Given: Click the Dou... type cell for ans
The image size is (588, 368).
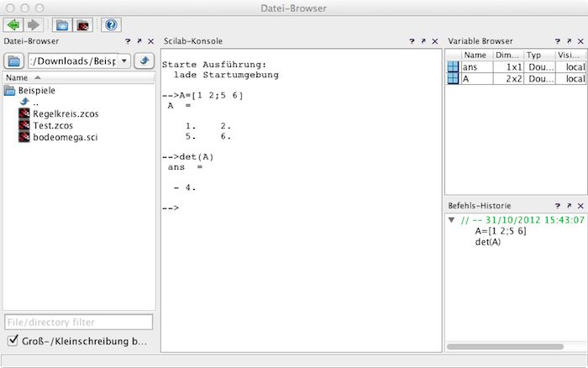Looking at the screenshot, I should pyautogui.click(x=539, y=67).
